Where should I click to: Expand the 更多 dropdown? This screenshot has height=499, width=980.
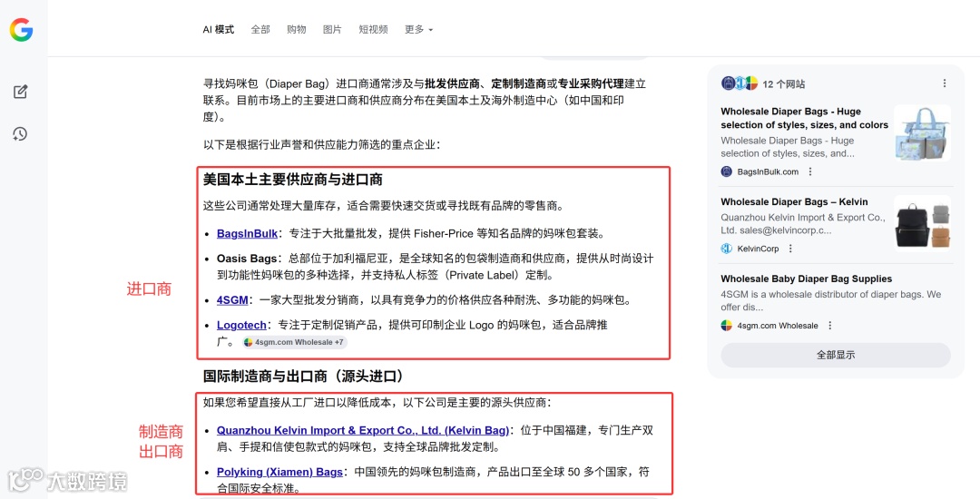click(418, 29)
